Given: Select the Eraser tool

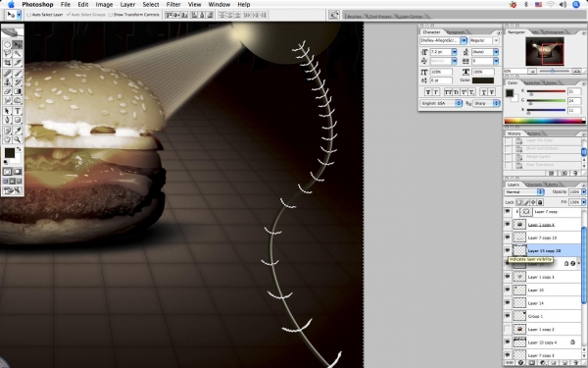Looking at the screenshot, I should pyautogui.click(x=7, y=91).
